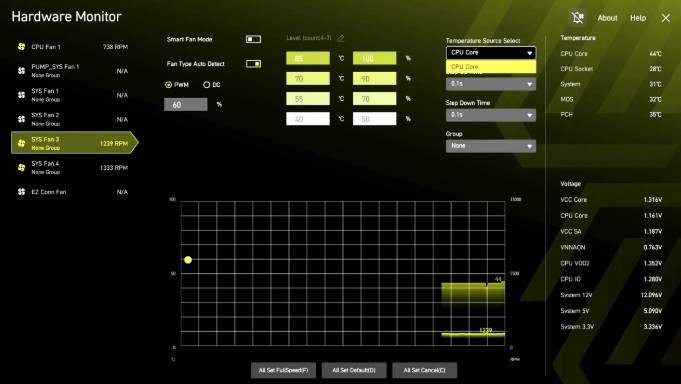681x384 pixels.
Task: Click the 738 RPM reading of CPU Fan 1
Action: click(115, 46)
